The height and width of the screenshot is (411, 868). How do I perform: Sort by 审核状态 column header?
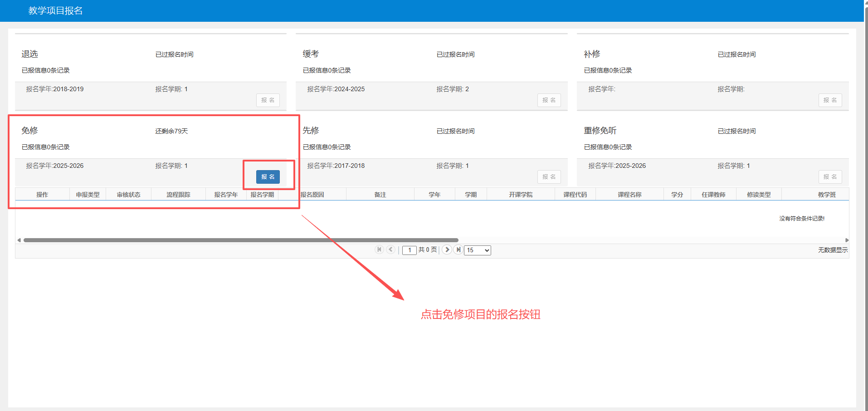(x=128, y=195)
